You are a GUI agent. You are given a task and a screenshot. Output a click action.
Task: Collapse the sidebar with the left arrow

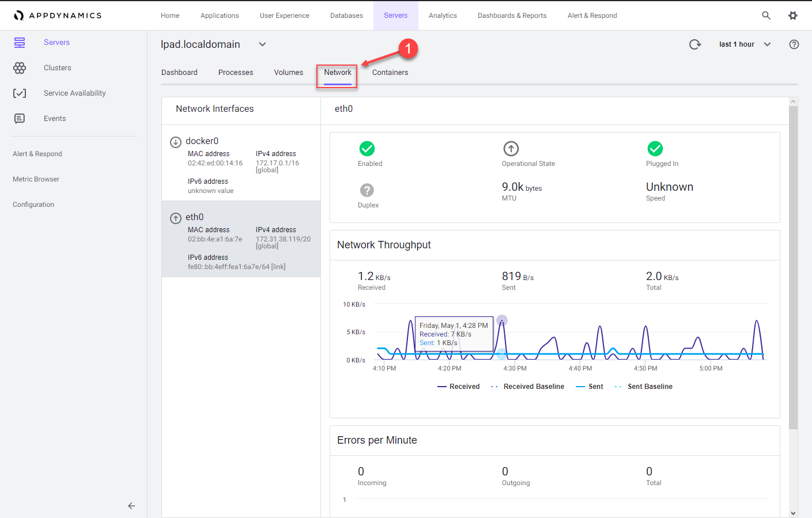(x=131, y=506)
